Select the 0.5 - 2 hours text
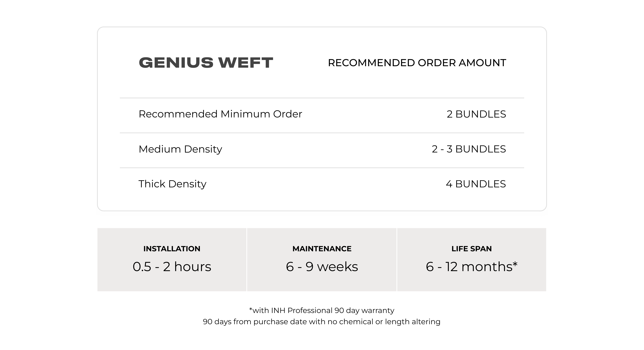 172,266
